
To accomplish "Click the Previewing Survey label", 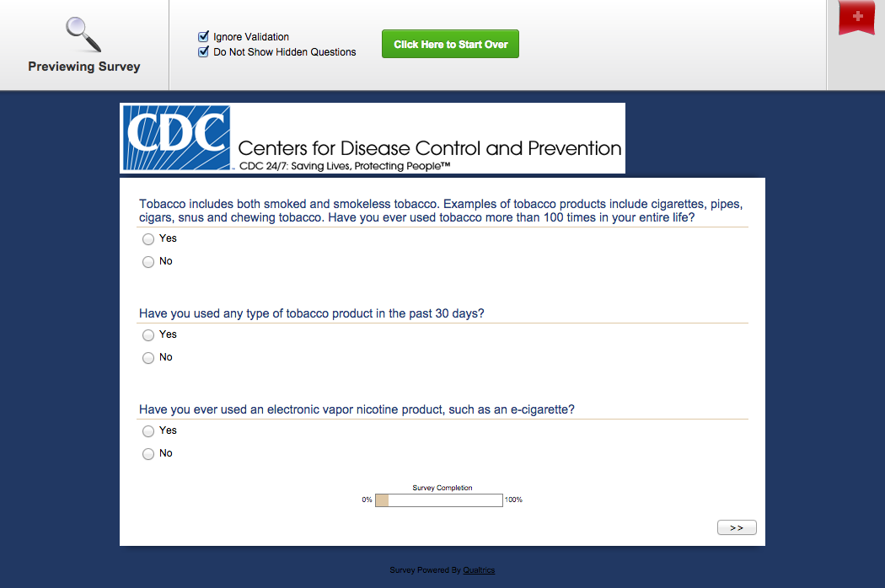I will [84, 67].
